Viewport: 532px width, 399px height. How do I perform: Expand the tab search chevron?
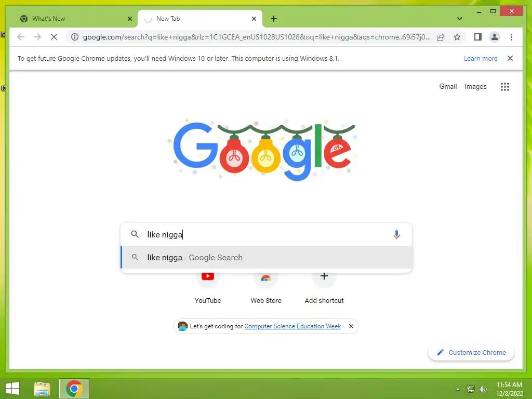(x=460, y=19)
